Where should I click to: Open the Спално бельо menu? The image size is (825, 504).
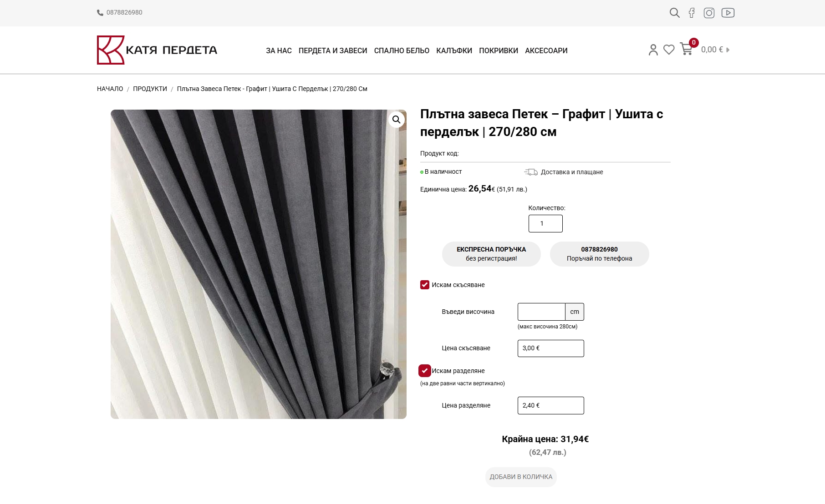click(402, 50)
